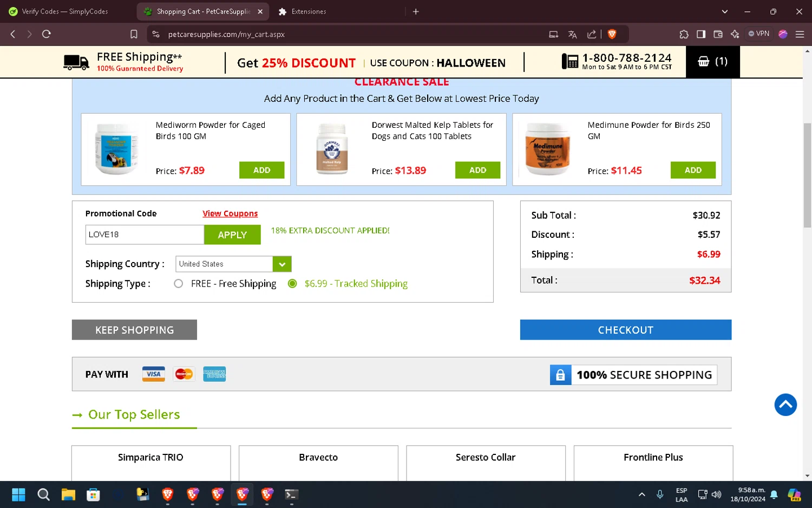Add Mediworm Powder to cart
The width and height of the screenshot is (812, 508).
pyautogui.click(x=261, y=170)
